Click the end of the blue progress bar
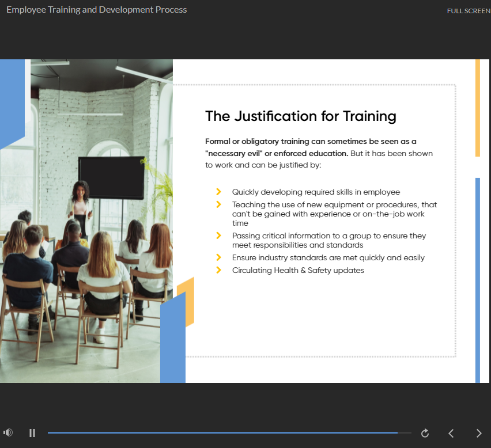The width and height of the screenshot is (491, 448). coord(397,432)
